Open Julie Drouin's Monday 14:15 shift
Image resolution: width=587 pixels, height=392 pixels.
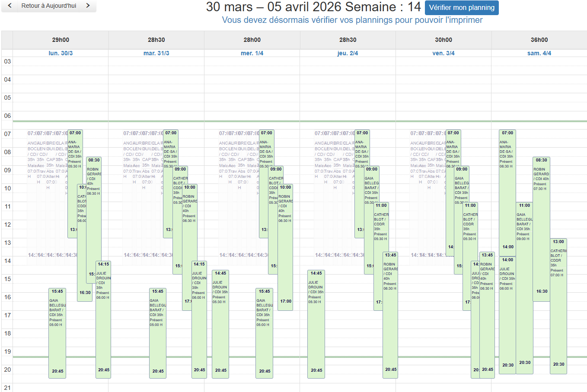(x=103, y=319)
